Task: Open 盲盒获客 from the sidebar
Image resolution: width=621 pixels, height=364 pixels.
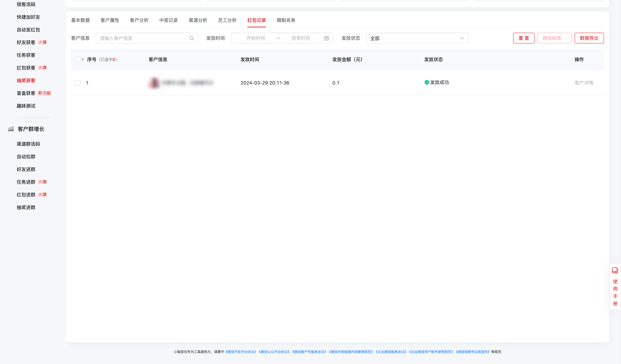Action: (x=26, y=93)
